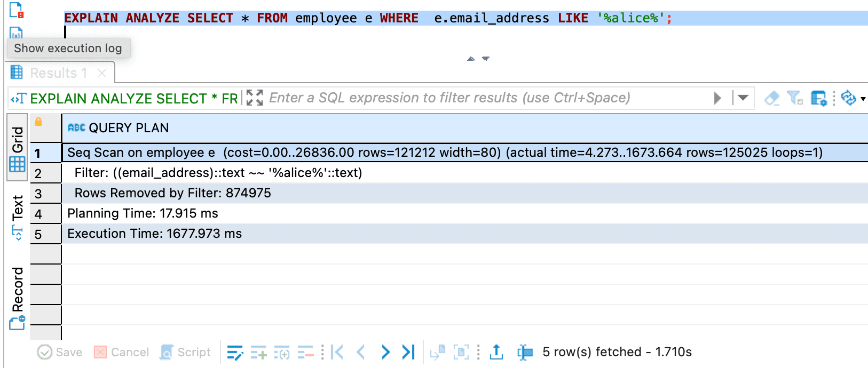The height and width of the screenshot is (368, 868).
Task: Click the navigate-link icon beside the last-row arrow
Action: [438, 352]
